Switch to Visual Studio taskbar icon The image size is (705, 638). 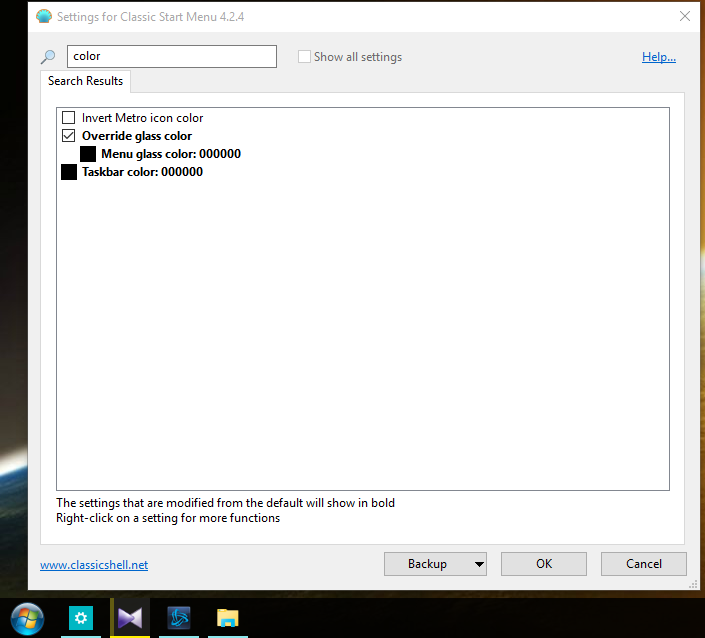pos(130,618)
